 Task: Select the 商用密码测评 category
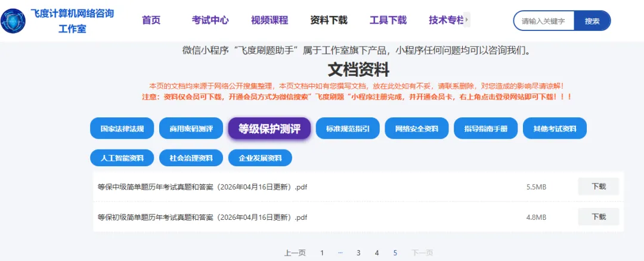point(191,129)
